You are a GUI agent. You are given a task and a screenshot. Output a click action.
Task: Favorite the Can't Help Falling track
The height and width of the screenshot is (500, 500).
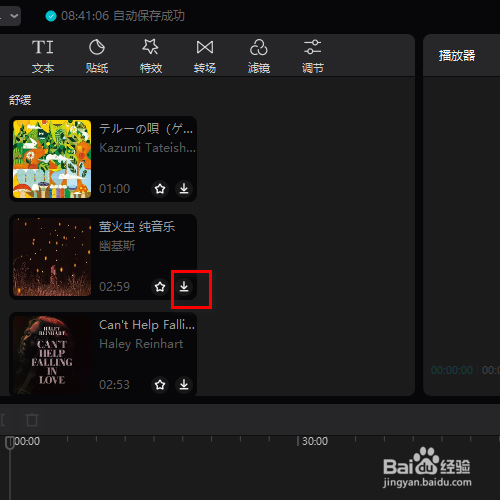click(160, 385)
